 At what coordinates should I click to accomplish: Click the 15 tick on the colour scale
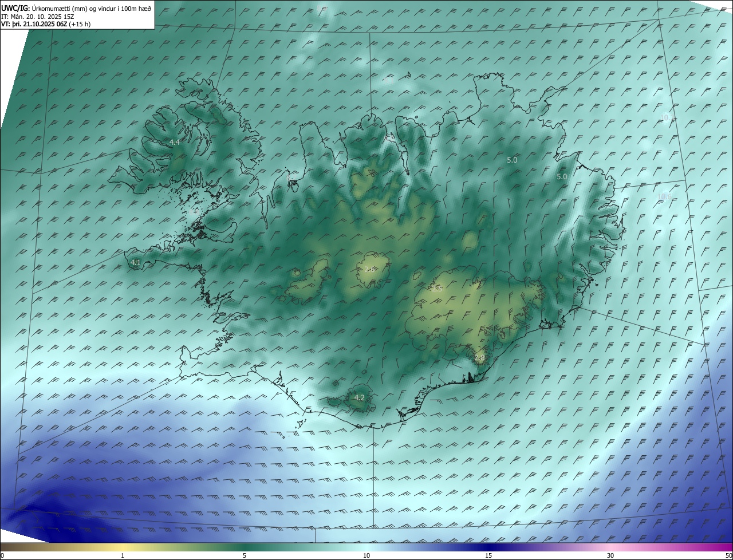[x=488, y=555]
